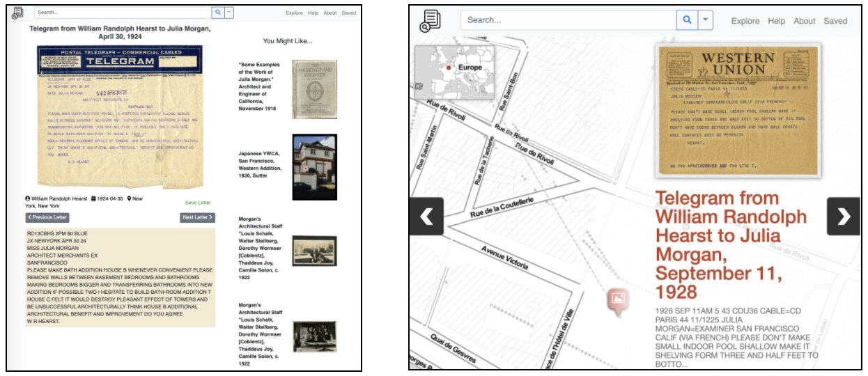
Task: Click the 1924-04-30 date text
Action: [110, 199]
